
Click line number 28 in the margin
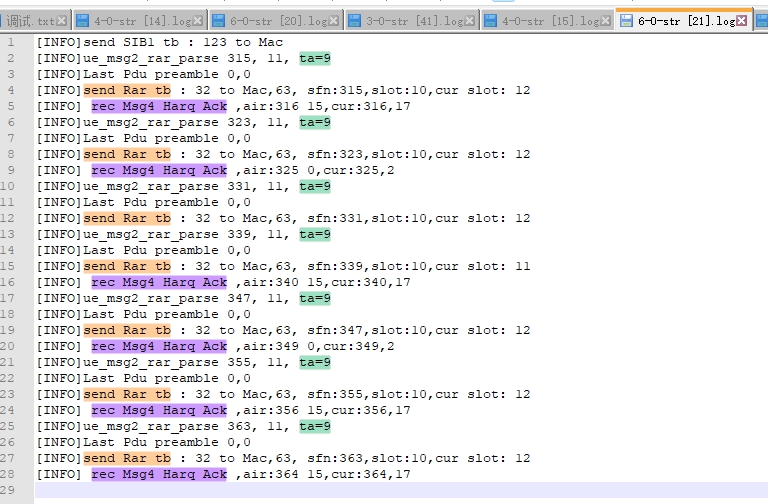10,474
